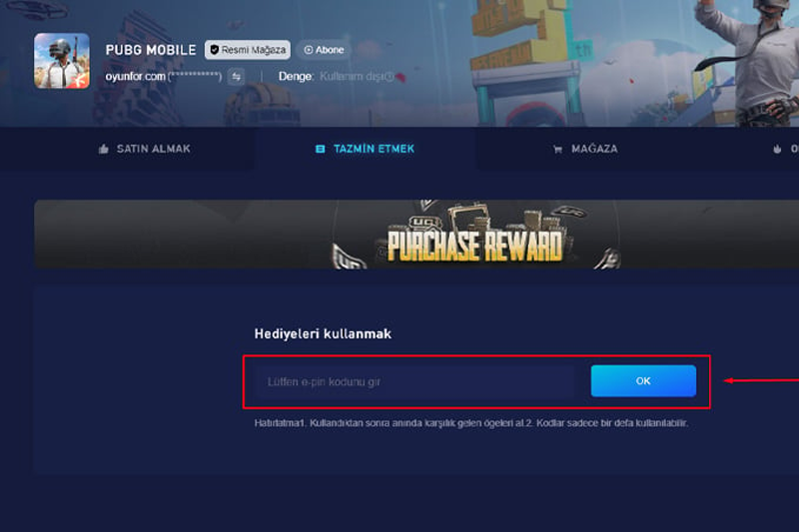
Task: Click the Denge balance value
Action: tap(353, 77)
